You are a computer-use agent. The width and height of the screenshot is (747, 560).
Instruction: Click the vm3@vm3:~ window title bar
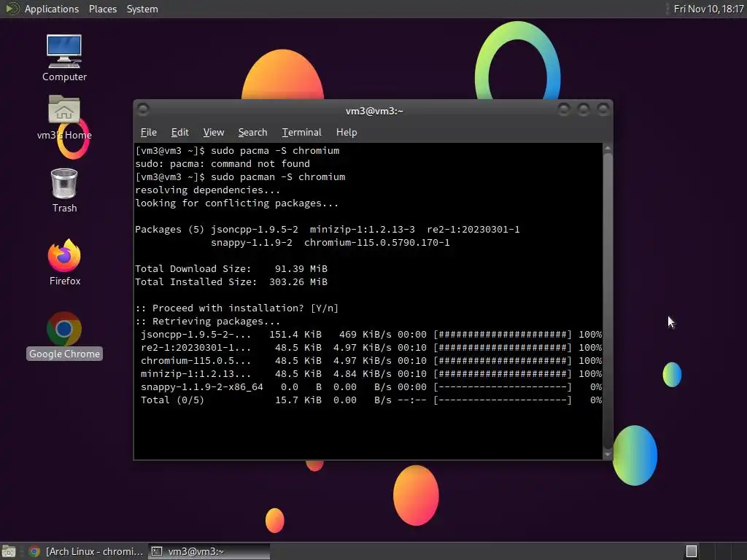(374, 111)
